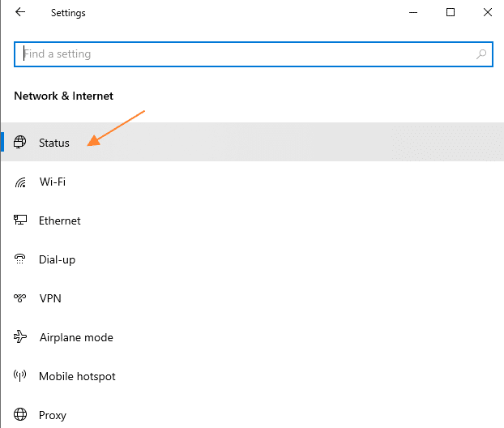The height and width of the screenshot is (428, 504).
Task: Open the Proxy settings page
Action: click(x=253, y=413)
